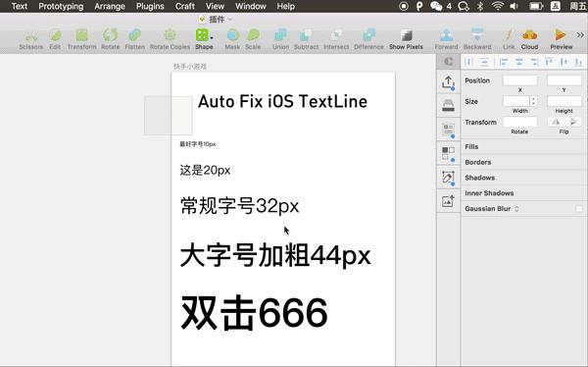
Task: Click the Width field stepper arrows
Action: 533,101
